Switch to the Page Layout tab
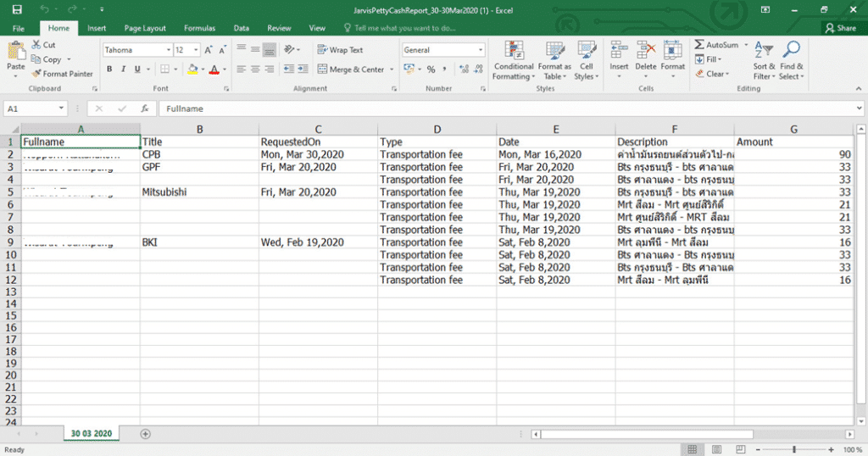This screenshot has height=456, width=868. point(145,28)
